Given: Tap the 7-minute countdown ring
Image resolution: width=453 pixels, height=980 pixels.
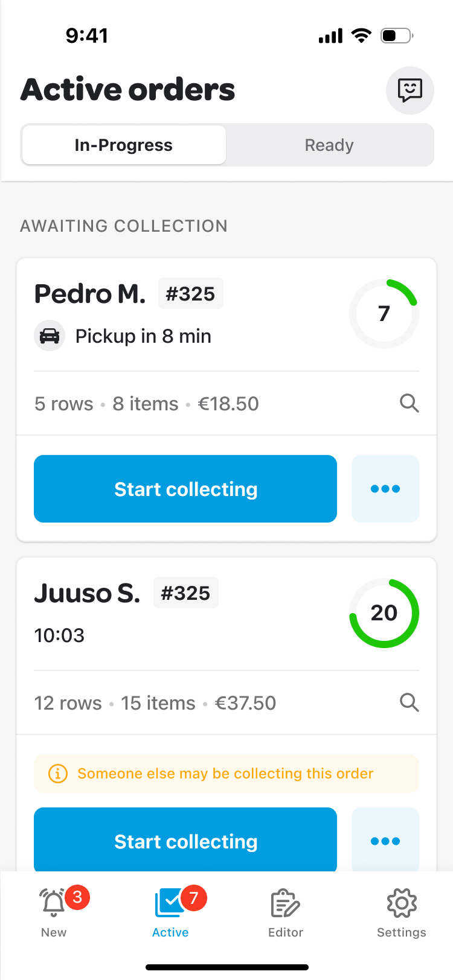Looking at the screenshot, I should coord(384,314).
